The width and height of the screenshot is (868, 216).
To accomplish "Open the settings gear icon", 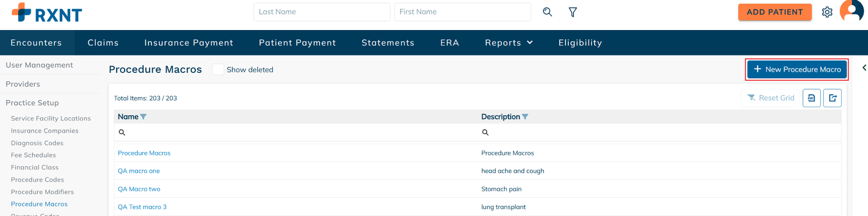I will (827, 12).
